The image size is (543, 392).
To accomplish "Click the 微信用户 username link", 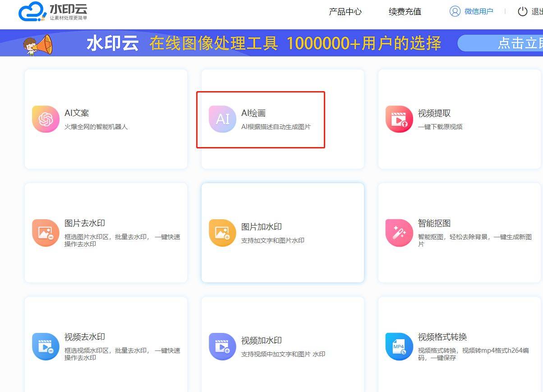I will click(x=479, y=12).
